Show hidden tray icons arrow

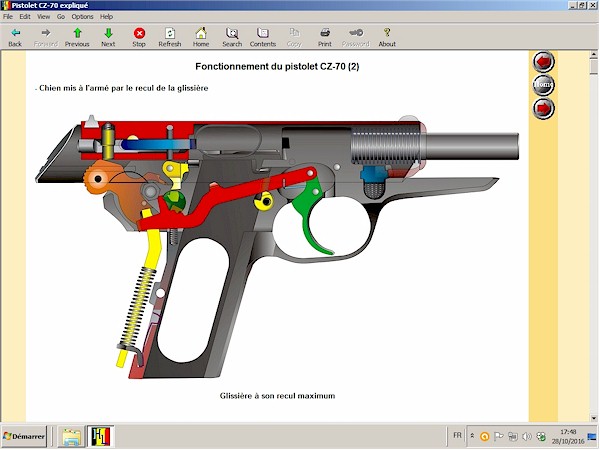click(x=472, y=436)
